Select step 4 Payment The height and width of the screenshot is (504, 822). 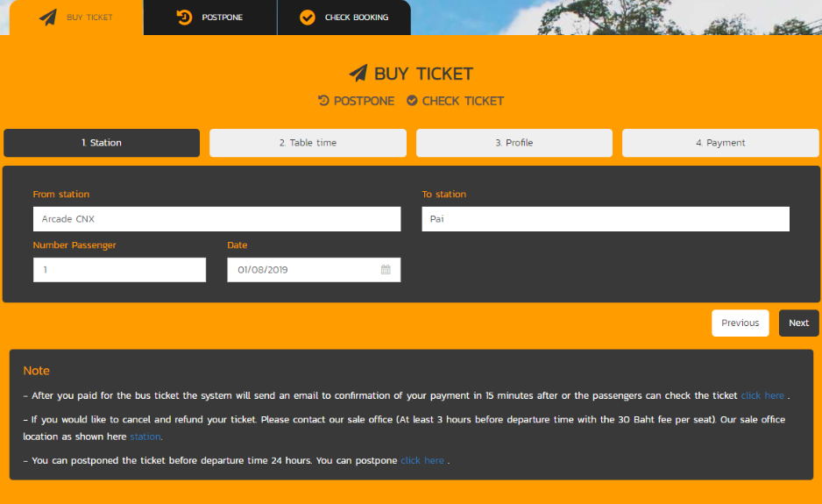(720, 143)
